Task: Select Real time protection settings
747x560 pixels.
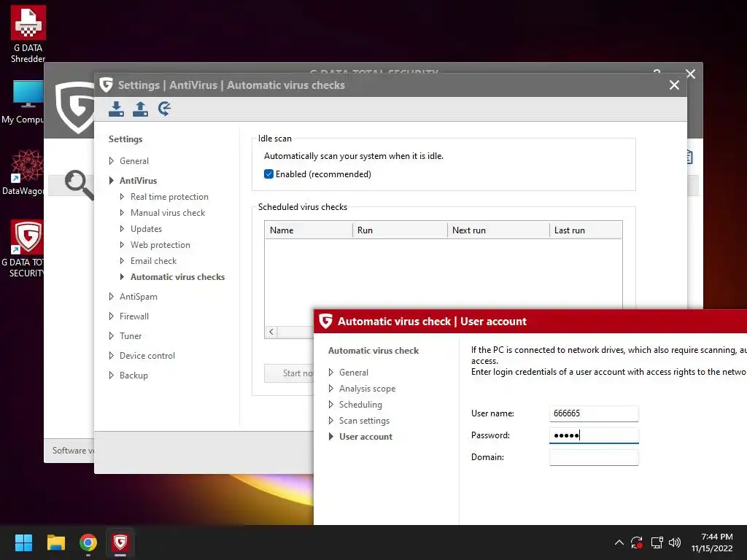Action: tap(169, 197)
